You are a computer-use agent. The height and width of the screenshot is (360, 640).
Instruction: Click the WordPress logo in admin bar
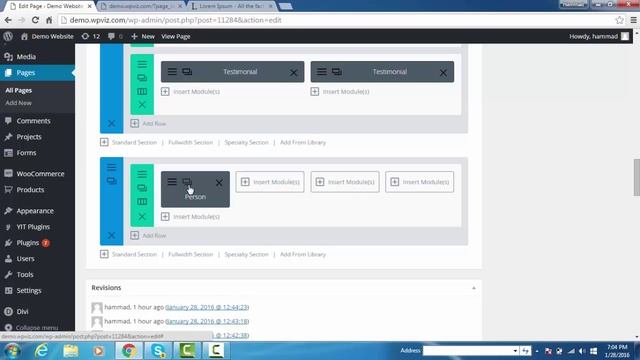(x=8, y=36)
